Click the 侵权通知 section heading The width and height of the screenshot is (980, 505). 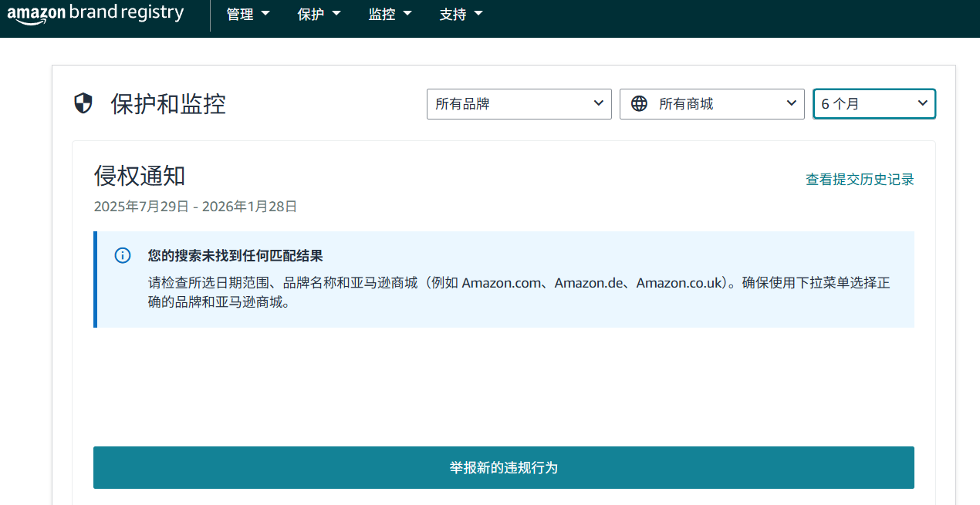tap(140, 176)
